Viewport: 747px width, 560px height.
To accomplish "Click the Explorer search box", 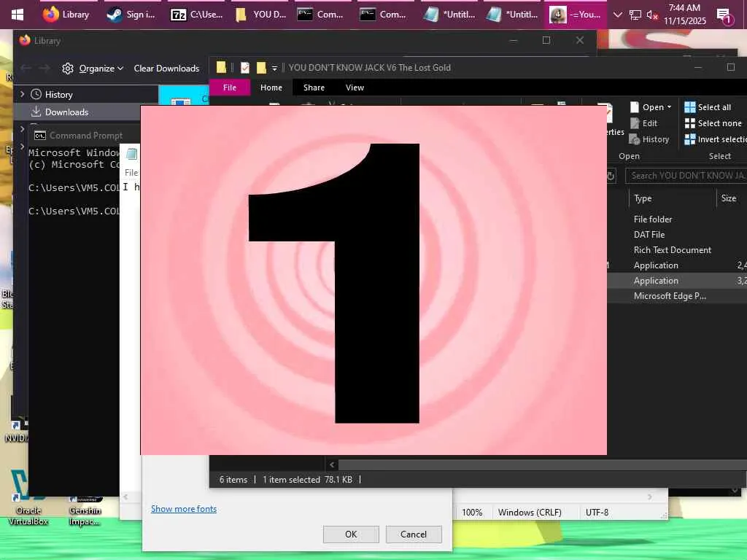I will (686, 176).
